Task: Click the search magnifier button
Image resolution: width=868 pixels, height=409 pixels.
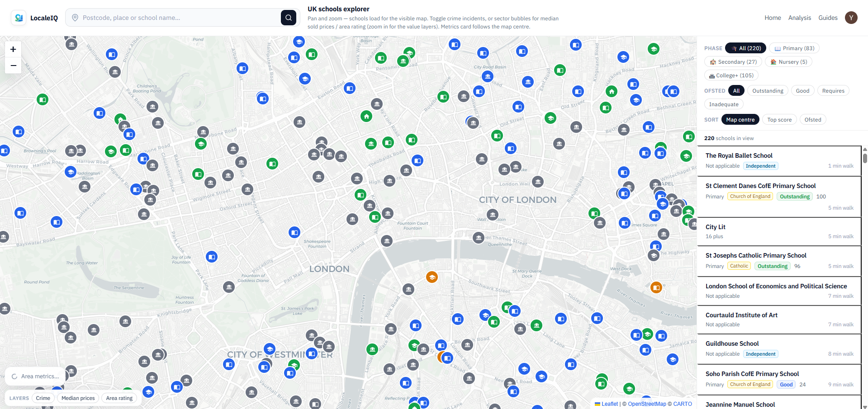Action: (289, 18)
